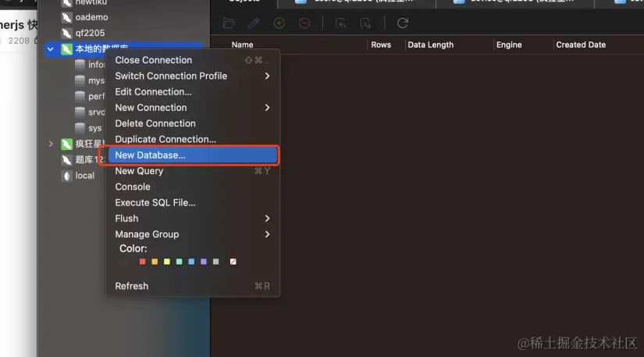Pick the orange color swatch
Viewport: 644px width, 357px height.
[155, 262]
